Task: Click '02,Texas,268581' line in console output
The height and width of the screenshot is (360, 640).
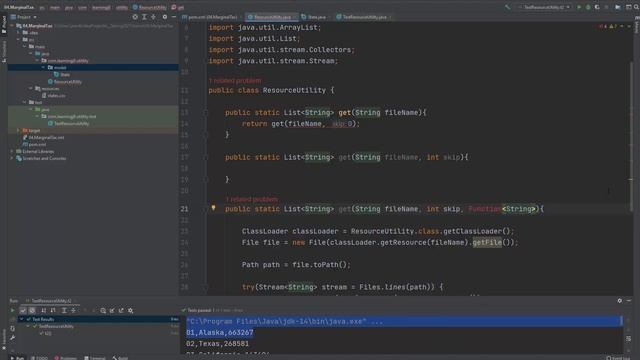Action: point(218,344)
